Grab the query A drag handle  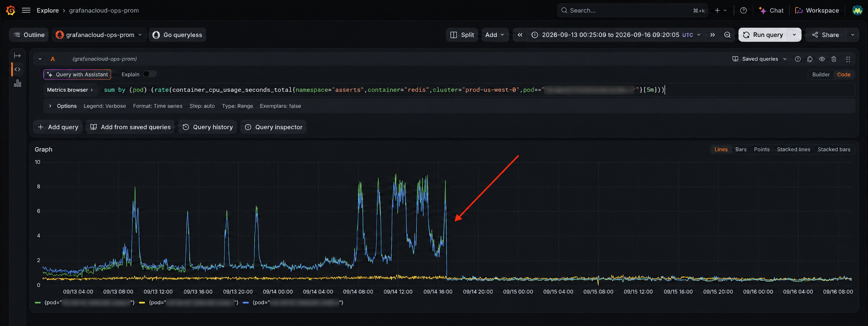click(848, 59)
